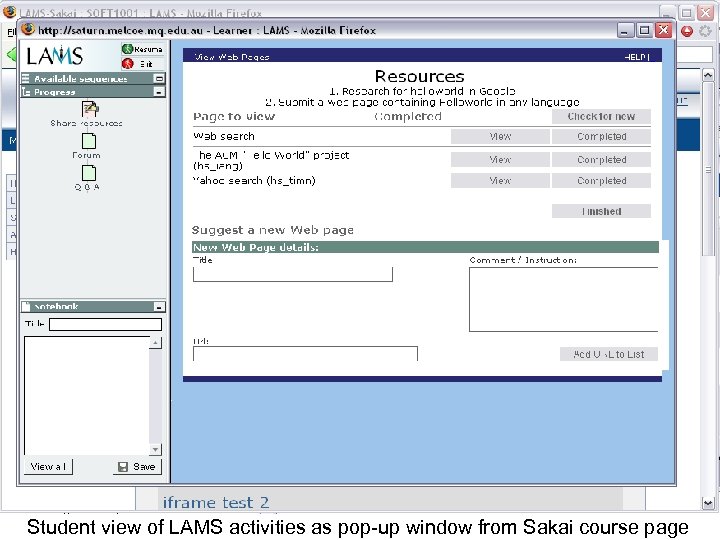
Task: Click the 'View Web Pages' title text
Action: pos(231,57)
